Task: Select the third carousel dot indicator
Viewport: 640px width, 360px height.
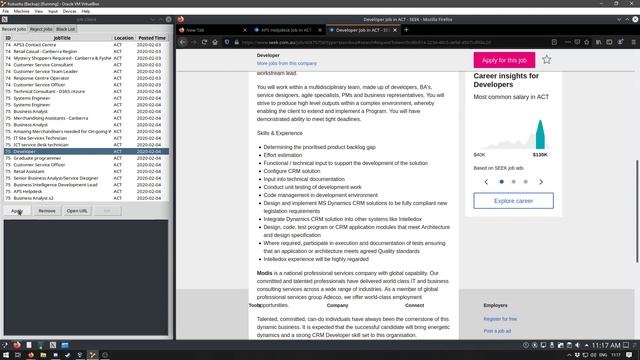Action: point(526,182)
